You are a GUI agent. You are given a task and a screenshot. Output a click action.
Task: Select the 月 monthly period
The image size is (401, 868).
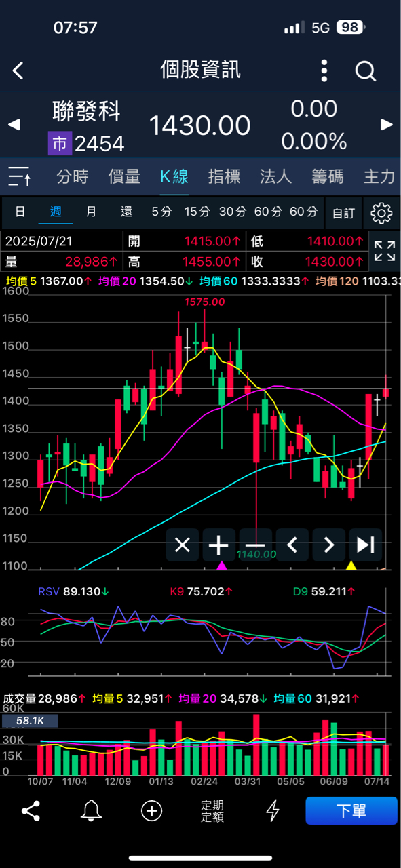tap(91, 212)
